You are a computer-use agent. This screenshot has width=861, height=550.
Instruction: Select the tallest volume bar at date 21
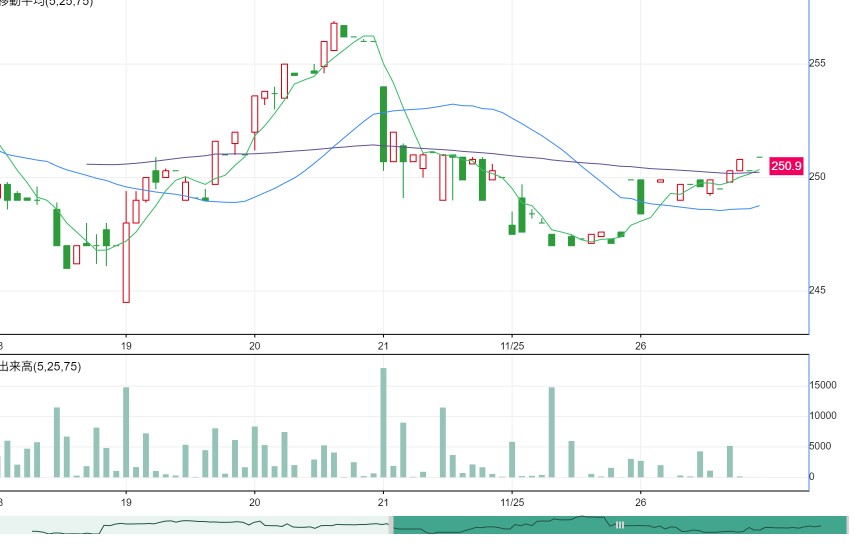click(383, 423)
